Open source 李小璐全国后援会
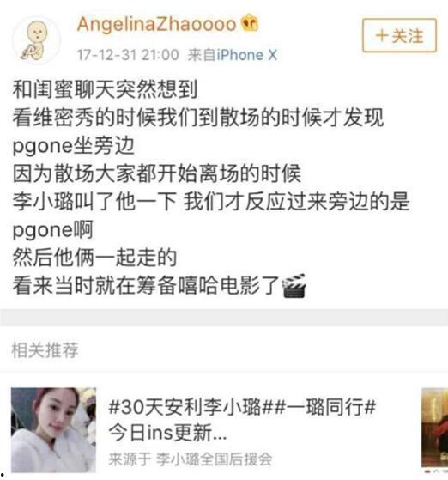Screen dimensions: 448x480 214,459
